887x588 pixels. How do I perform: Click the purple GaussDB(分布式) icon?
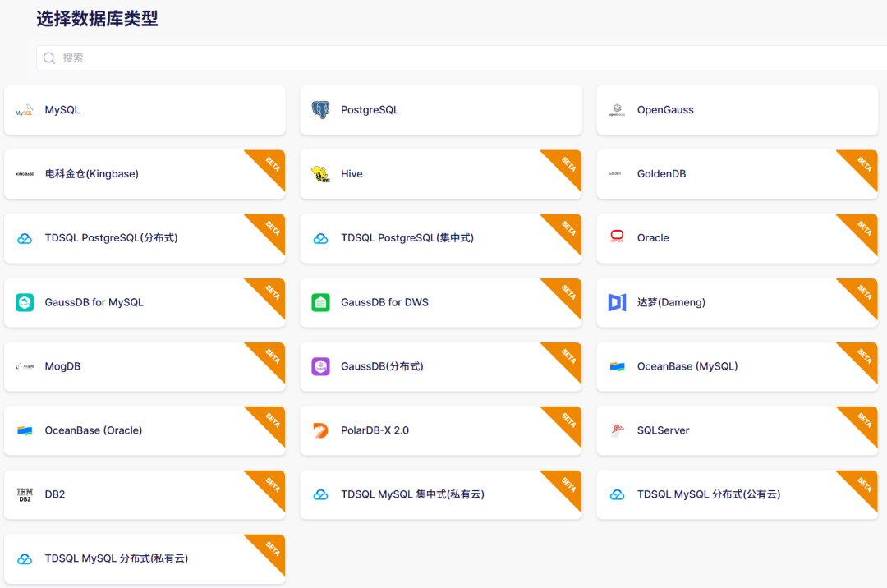tap(321, 366)
